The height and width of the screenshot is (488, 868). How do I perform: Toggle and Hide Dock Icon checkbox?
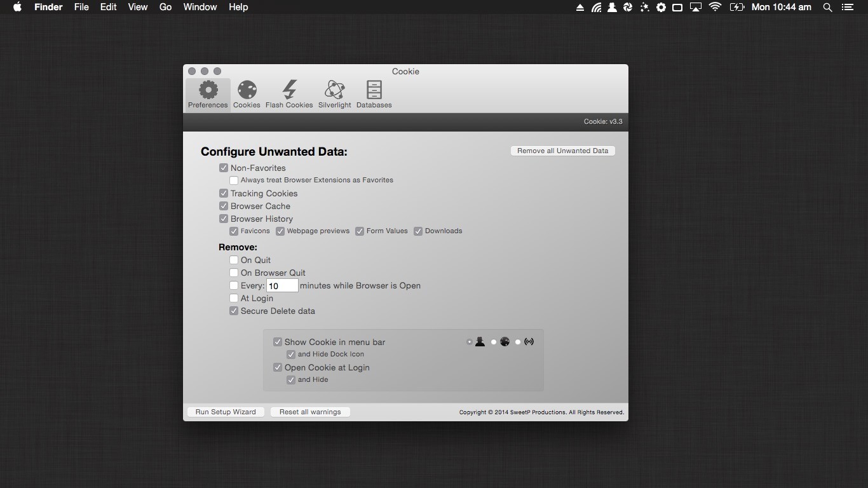[x=291, y=355]
